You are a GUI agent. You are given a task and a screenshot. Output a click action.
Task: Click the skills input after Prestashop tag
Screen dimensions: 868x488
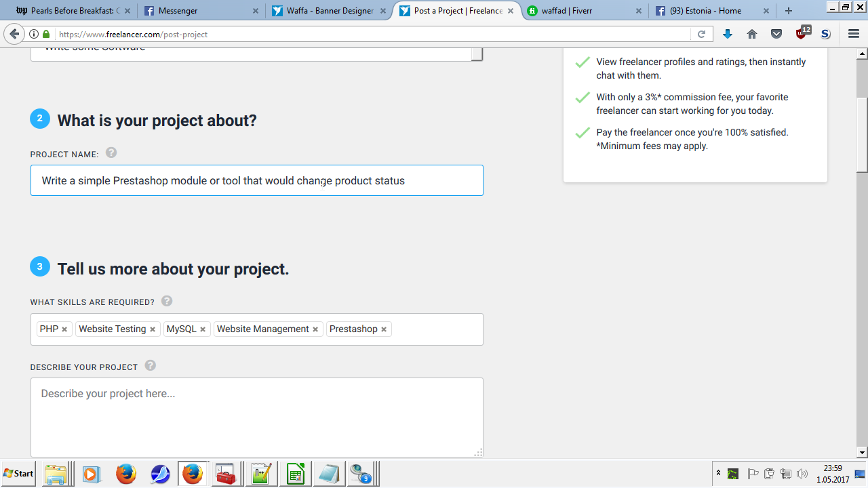click(437, 329)
